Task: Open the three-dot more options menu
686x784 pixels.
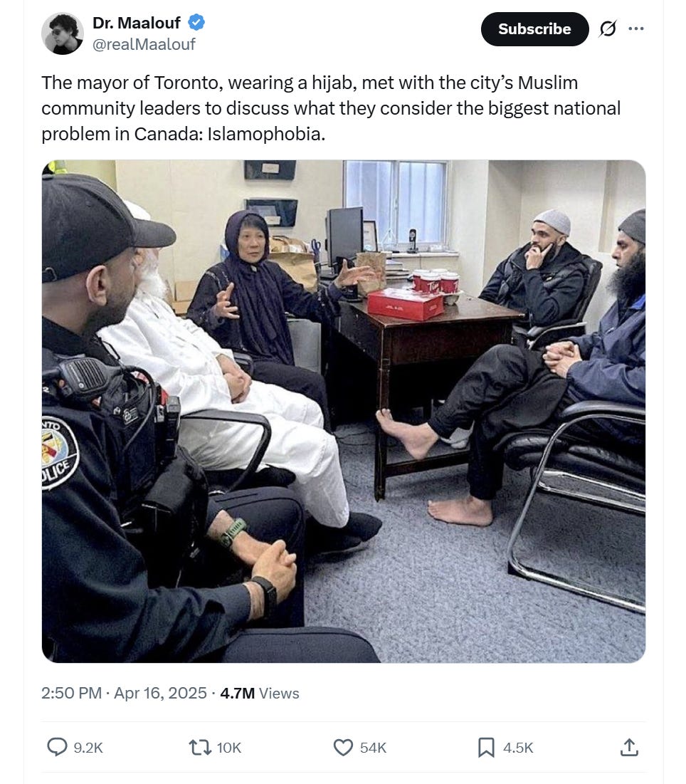Action: click(x=636, y=28)
